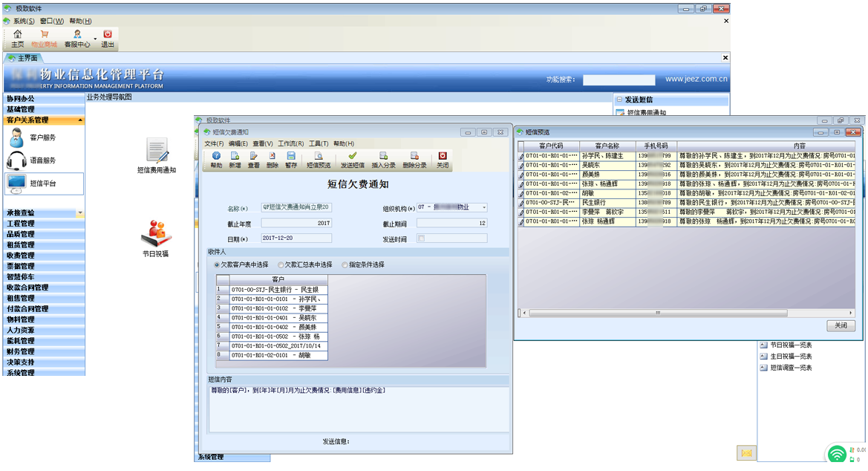Open 短信预览 from the toolbar
The image size is (868, 471).
pyautogui.click(x=319, y=156)
